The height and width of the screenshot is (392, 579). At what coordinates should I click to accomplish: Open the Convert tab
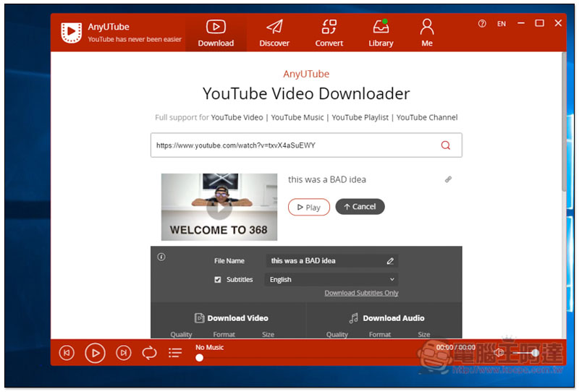pos(329,33)
